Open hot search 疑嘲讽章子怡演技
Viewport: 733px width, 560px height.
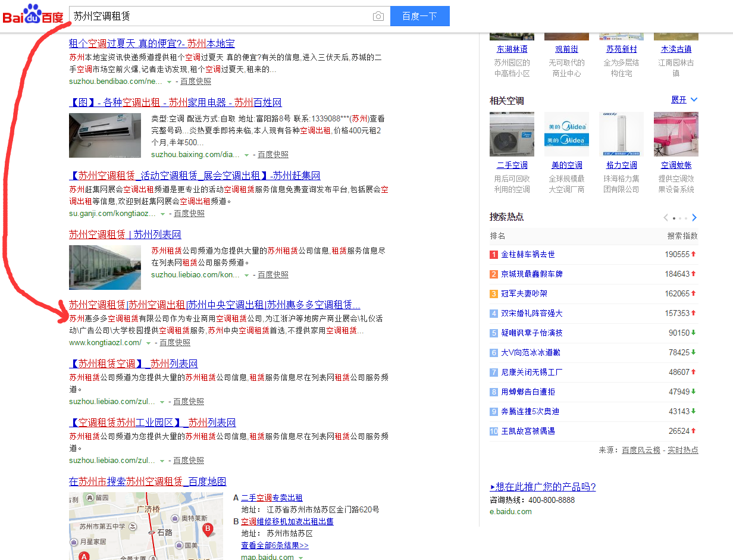coord(532,333)
